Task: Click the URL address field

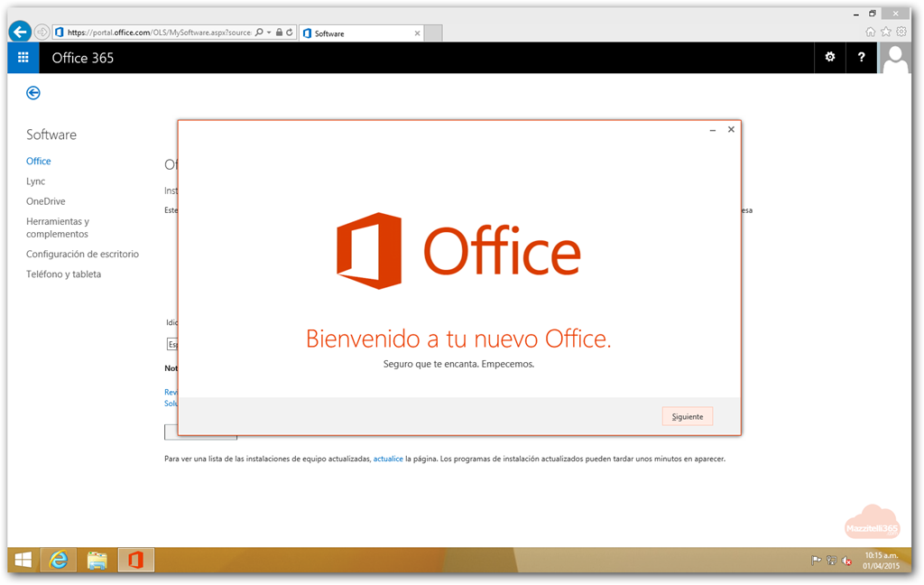Action: pyautogui.click(x=158, y=32)
